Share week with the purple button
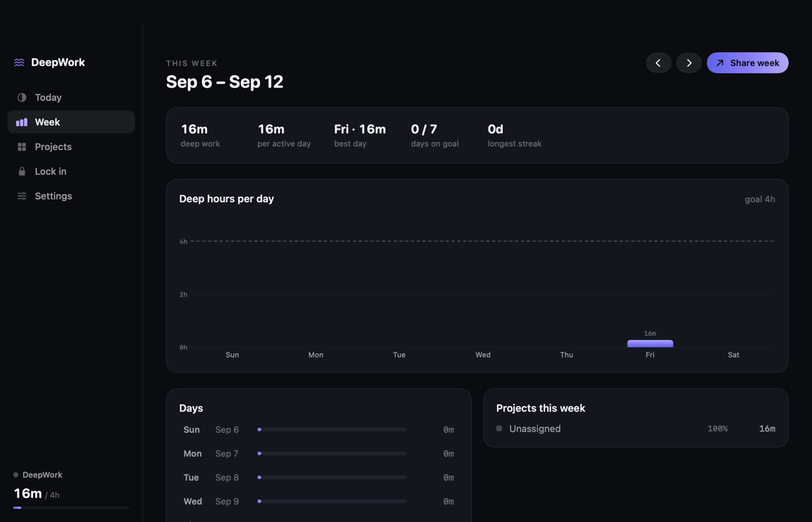The image size is (812, 522). pos(747,63)
